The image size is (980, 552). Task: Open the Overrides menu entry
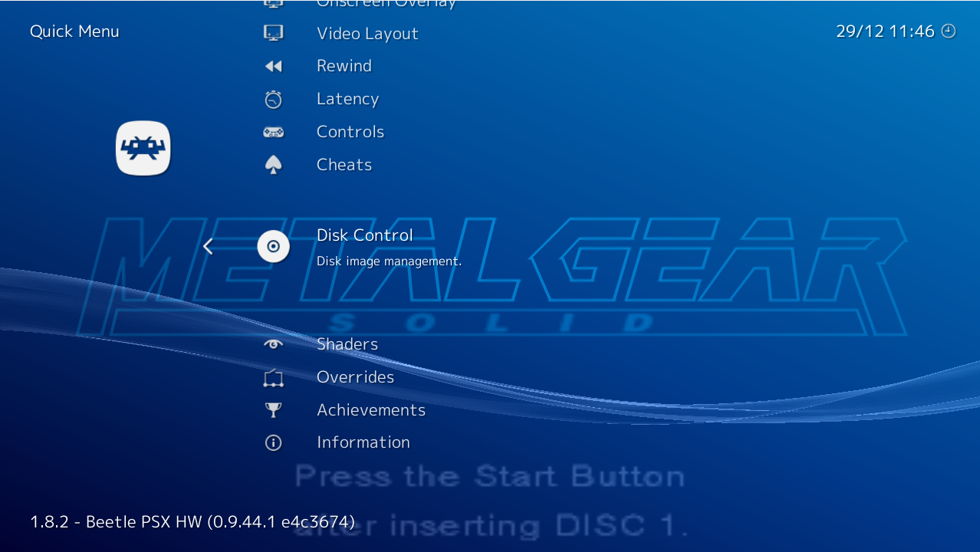pos(355,377)
